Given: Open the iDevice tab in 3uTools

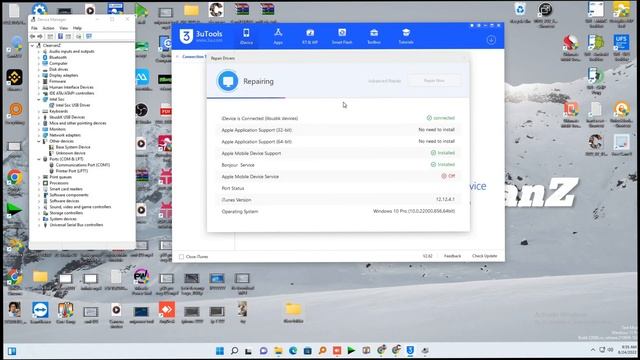Looking at the screenshot, I should point(246,36).
